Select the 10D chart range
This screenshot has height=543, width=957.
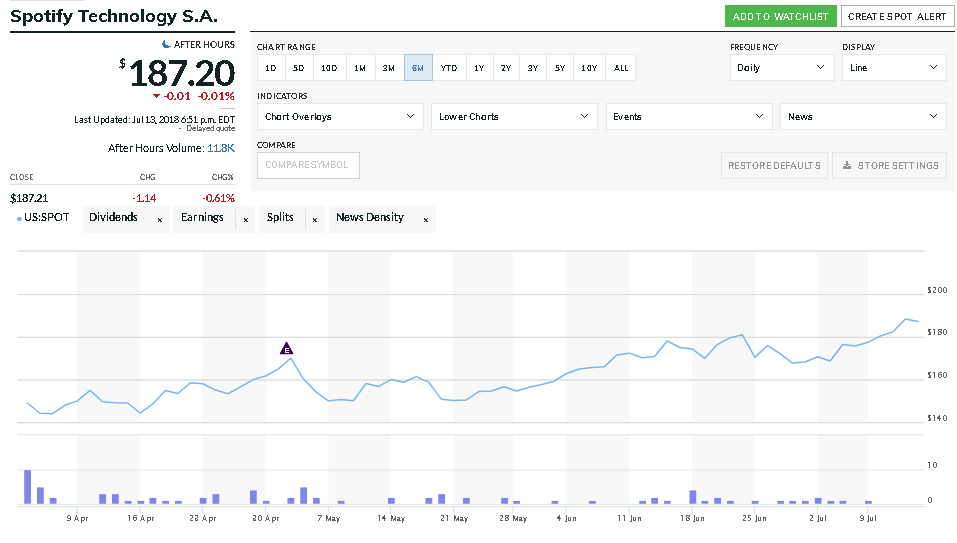329,68
